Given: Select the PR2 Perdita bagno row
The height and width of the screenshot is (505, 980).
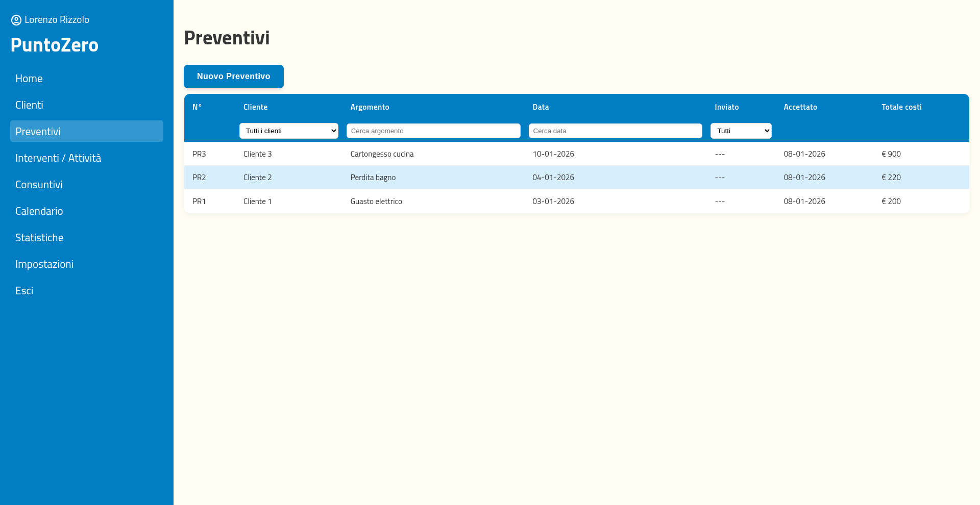Looking at the screenshot, I should (373, 178).
